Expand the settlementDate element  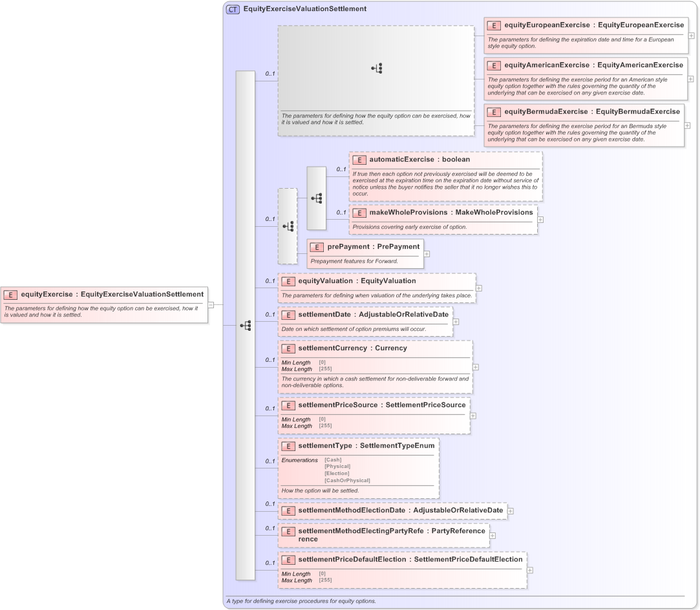456,322
